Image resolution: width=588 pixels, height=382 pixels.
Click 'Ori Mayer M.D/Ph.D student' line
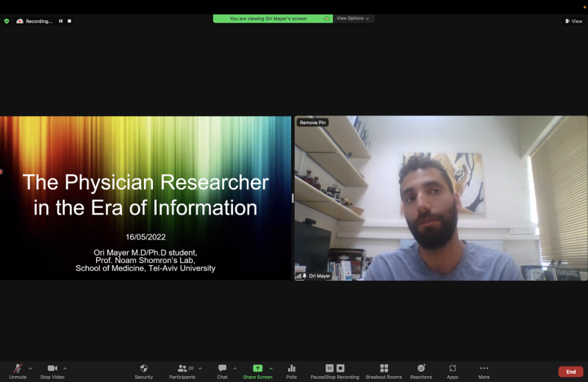tap(146, 252)
